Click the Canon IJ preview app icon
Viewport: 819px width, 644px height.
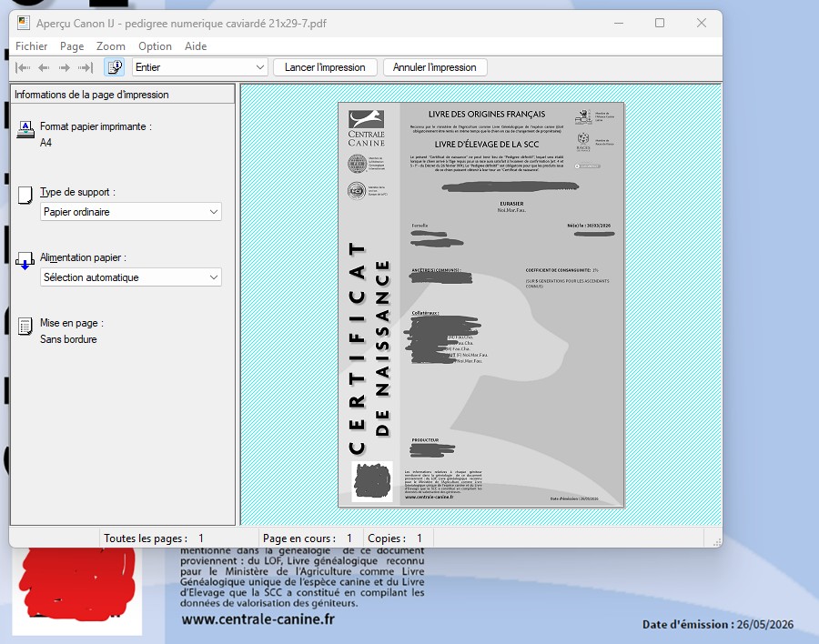23,23
